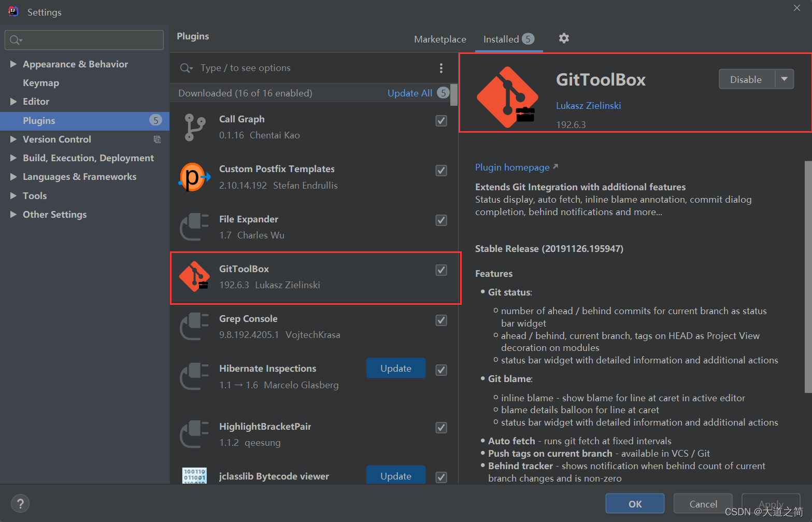Click the Cancel button

coord(703,504)
